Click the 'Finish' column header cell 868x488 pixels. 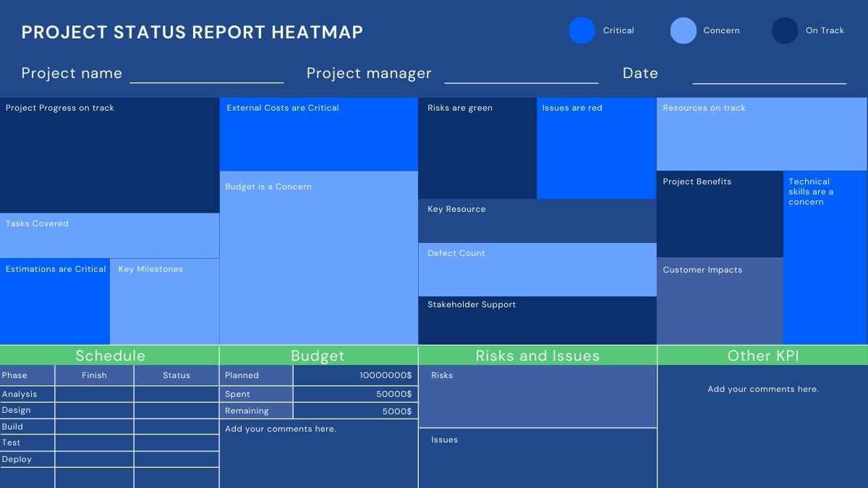[94, 375]
